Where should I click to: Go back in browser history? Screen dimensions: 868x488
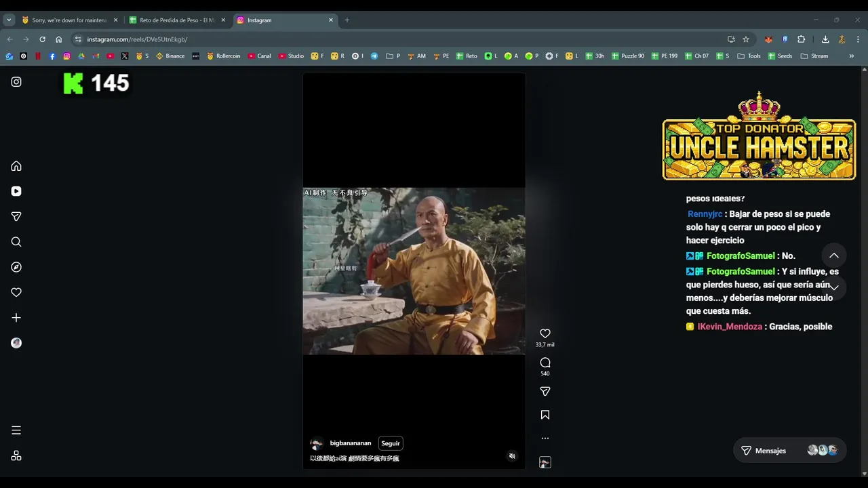9,39
